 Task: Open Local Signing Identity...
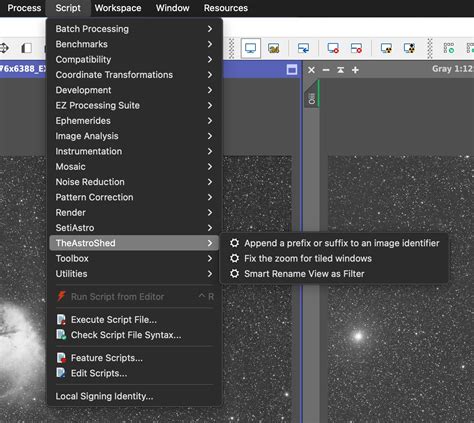[134, 396]
